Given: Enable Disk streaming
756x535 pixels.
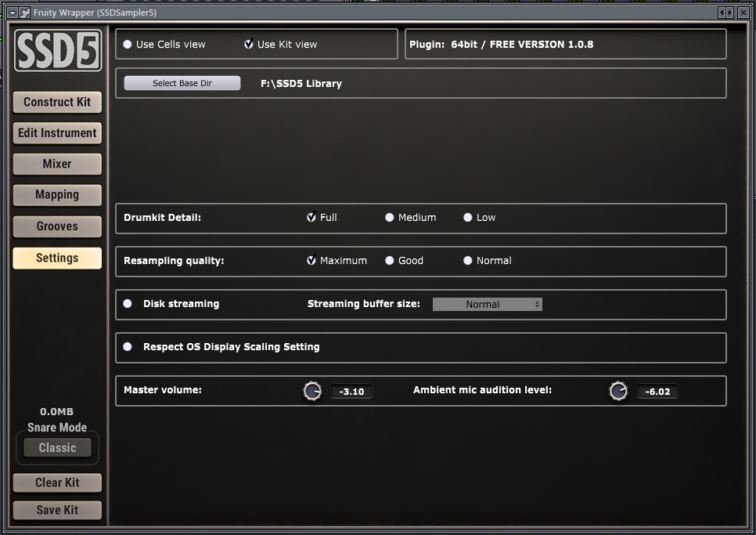Looking at the screenshot, I should click(128, 303).
